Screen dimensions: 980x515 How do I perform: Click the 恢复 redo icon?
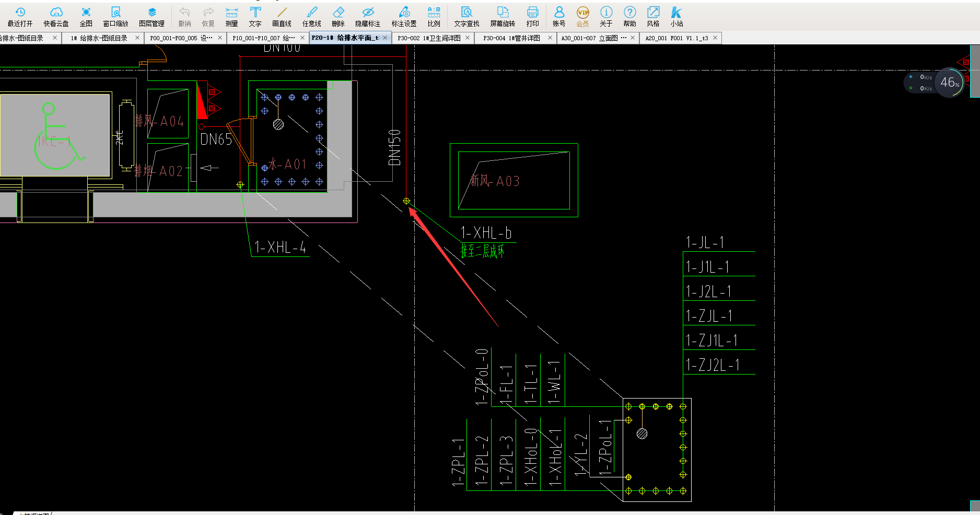pyautogui.click(x=208, y=17)
